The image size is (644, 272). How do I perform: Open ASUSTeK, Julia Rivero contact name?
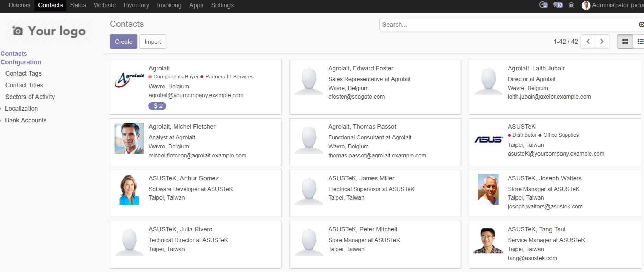pos(180,229)
